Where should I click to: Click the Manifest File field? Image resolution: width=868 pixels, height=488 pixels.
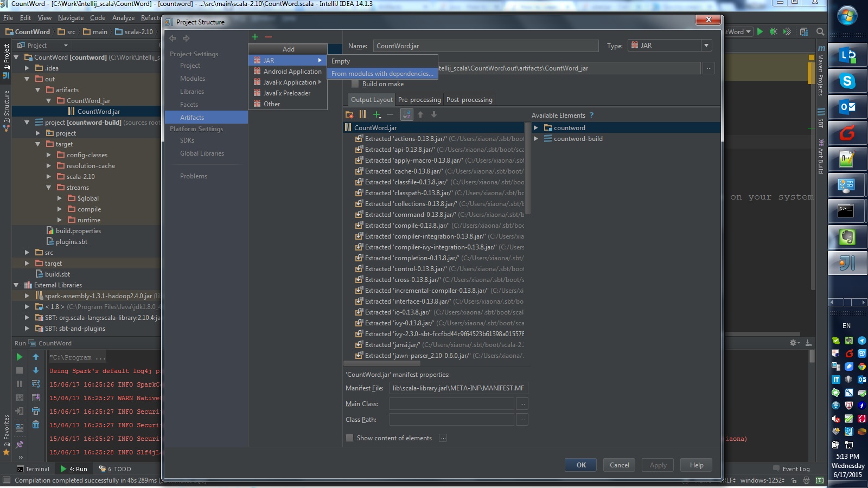pos(458,388)
